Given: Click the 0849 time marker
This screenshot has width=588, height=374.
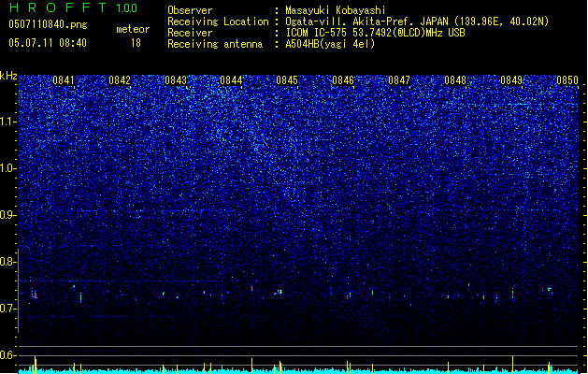Looking at the screenshot, I should pos(511,80).
